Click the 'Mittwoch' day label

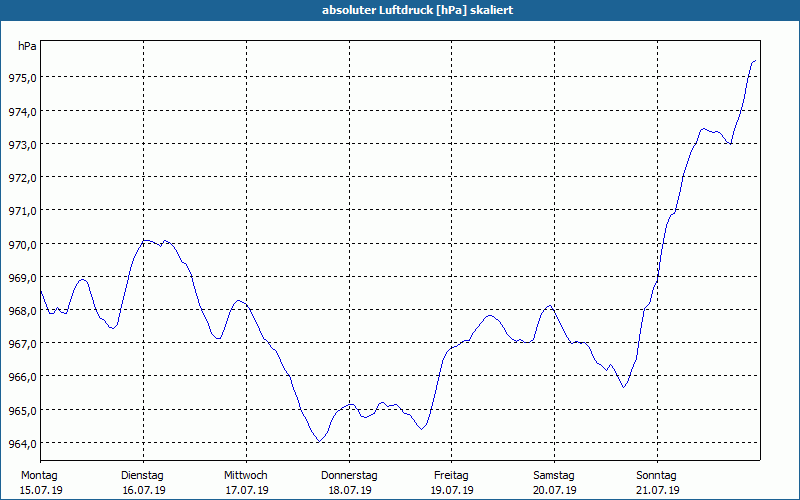click(246, 476)
